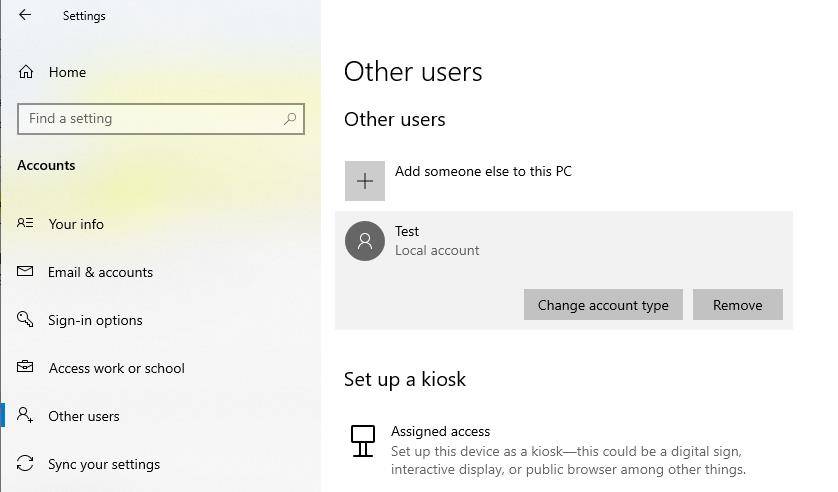Click the Home house icon
Screen dimensions: 838x492
tap(26, 72)
